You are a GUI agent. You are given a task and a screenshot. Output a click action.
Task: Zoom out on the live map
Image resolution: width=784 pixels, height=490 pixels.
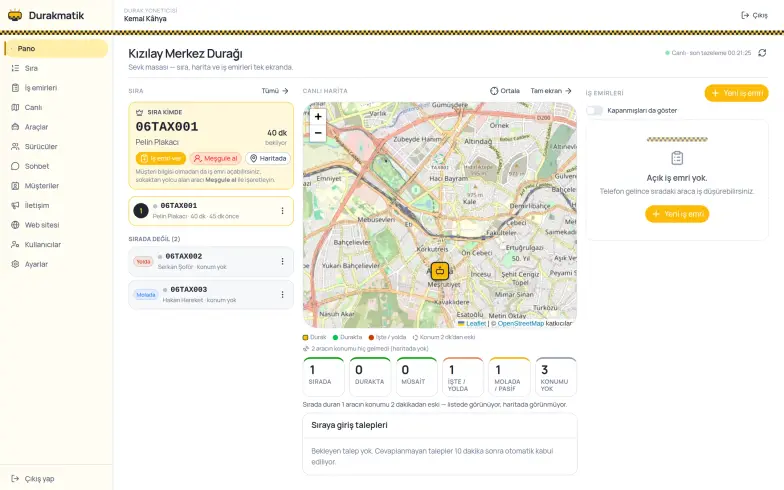pos(318,133)
